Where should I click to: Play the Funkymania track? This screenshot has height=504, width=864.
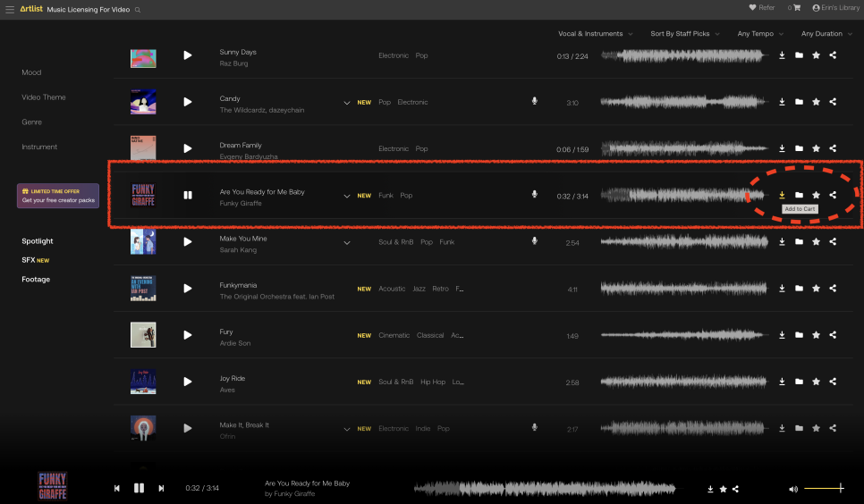[x=187, y=288]
